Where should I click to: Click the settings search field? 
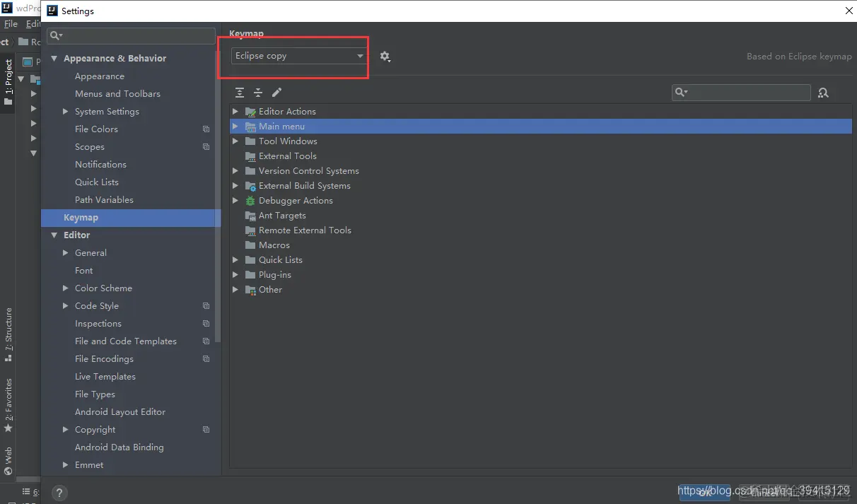pos(131,35)
